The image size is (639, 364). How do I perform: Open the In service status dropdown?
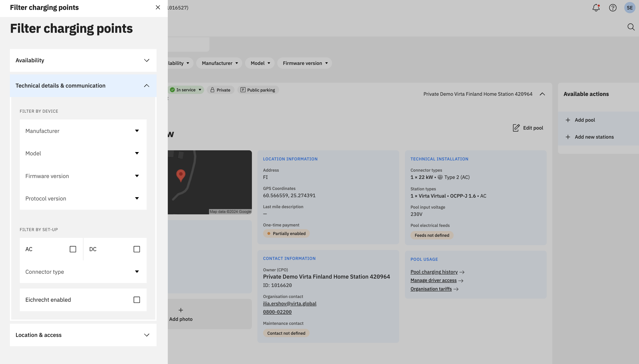186,90
